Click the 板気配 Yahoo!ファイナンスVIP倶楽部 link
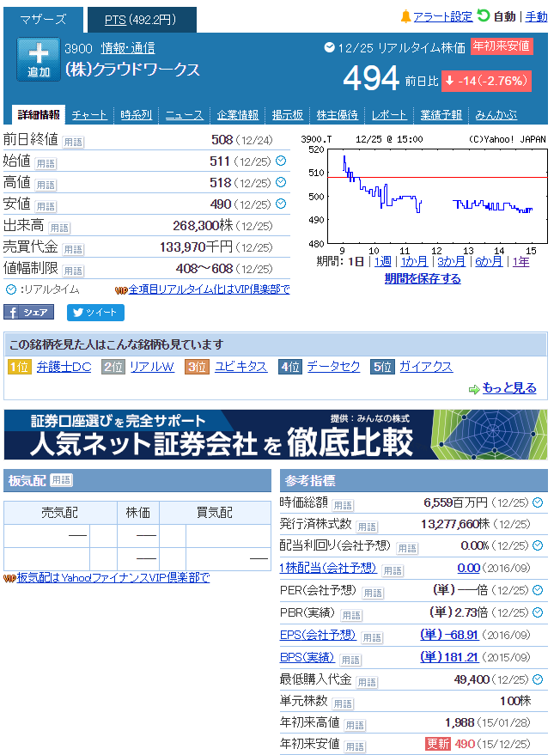Screen dimensions: 560x755 tap(113, 578)
